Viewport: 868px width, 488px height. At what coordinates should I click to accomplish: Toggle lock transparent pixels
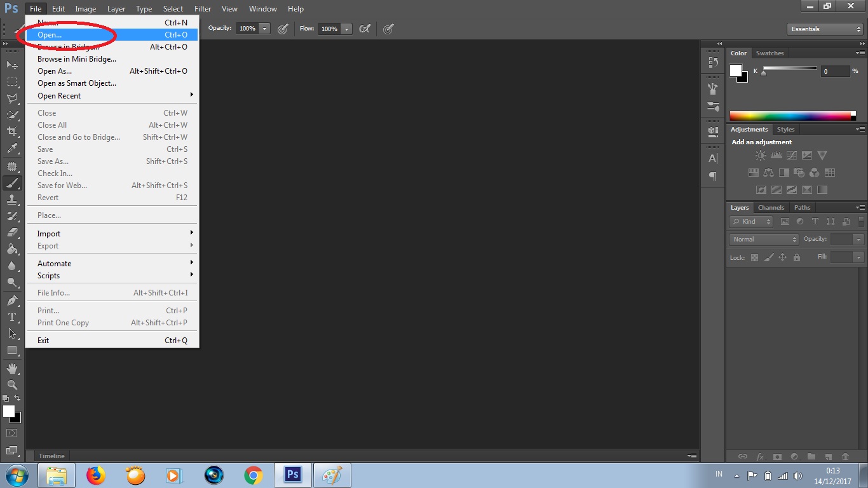[x=754, y=257]
